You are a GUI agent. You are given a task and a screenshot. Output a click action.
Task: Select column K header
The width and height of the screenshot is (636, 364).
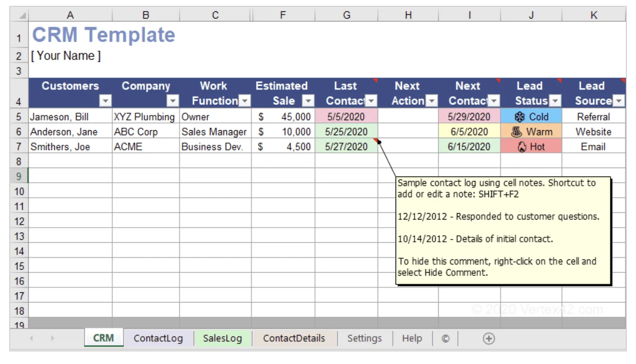click(x=594, y=15)
